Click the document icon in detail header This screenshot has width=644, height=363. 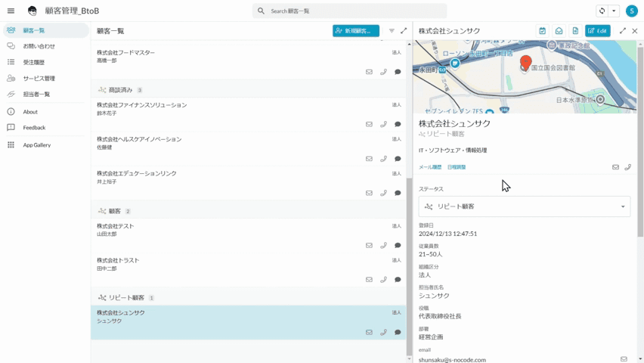point(575,31)
